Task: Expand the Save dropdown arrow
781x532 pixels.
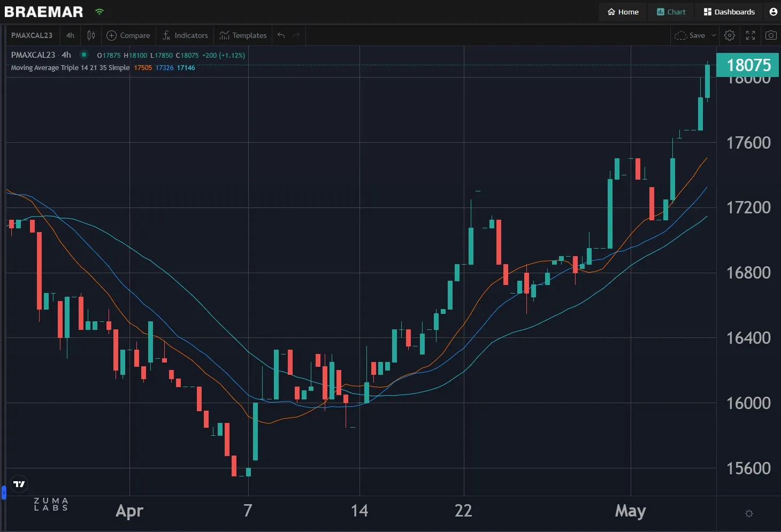Action: (714, 35)
